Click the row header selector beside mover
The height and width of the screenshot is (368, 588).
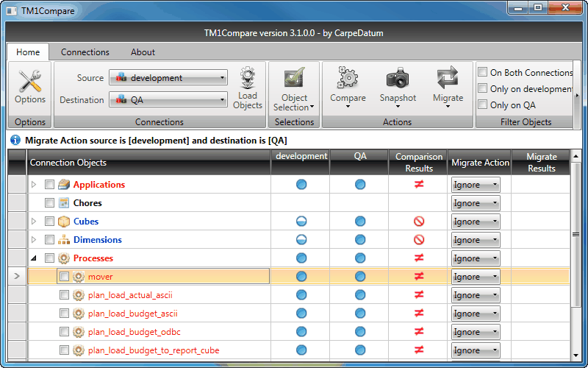click(x=17, y=277)
